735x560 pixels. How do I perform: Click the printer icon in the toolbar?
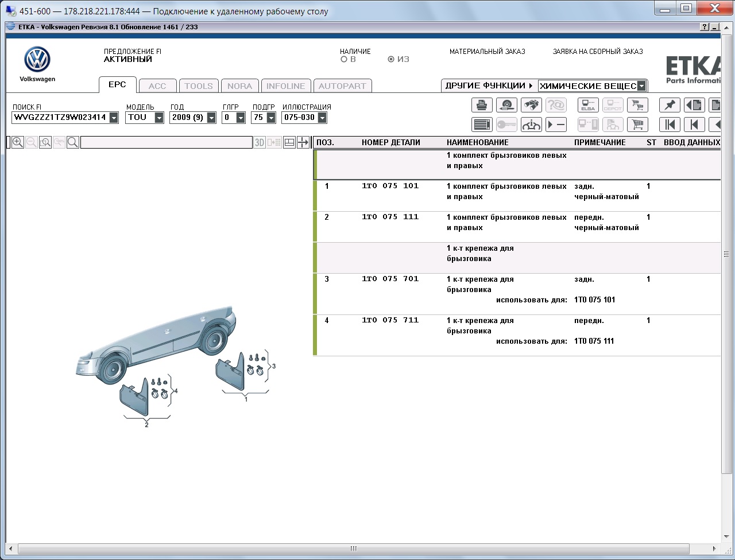coord(482,105)
